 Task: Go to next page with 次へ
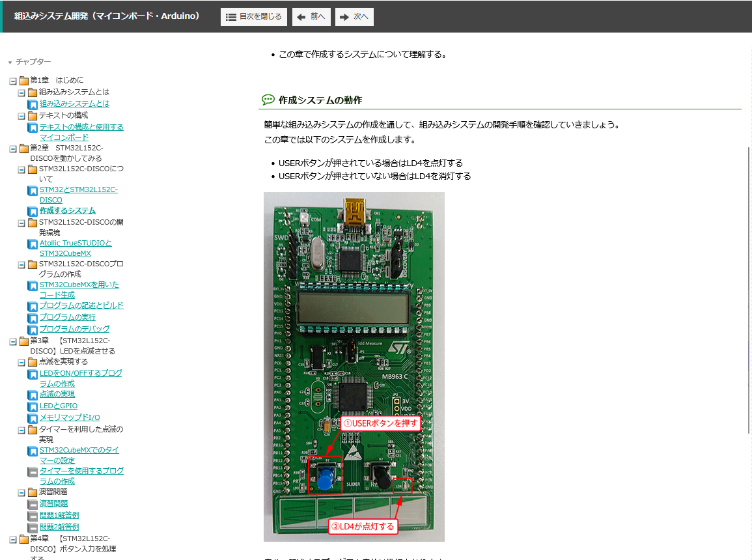[354, 17]
